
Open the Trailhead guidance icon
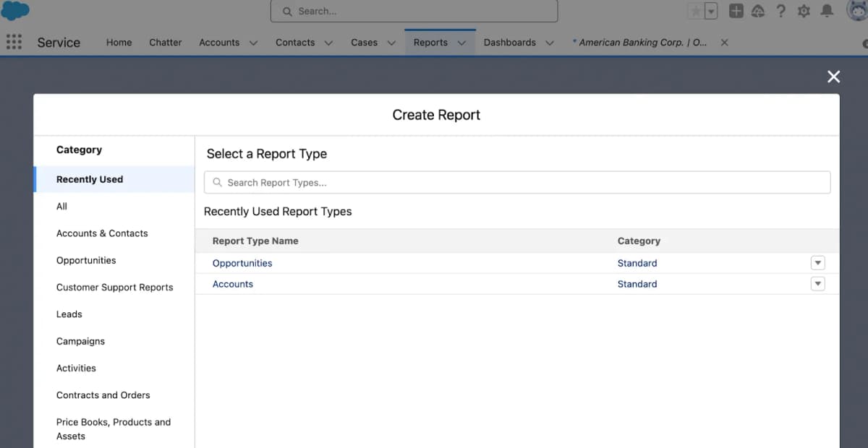(758, 11)
